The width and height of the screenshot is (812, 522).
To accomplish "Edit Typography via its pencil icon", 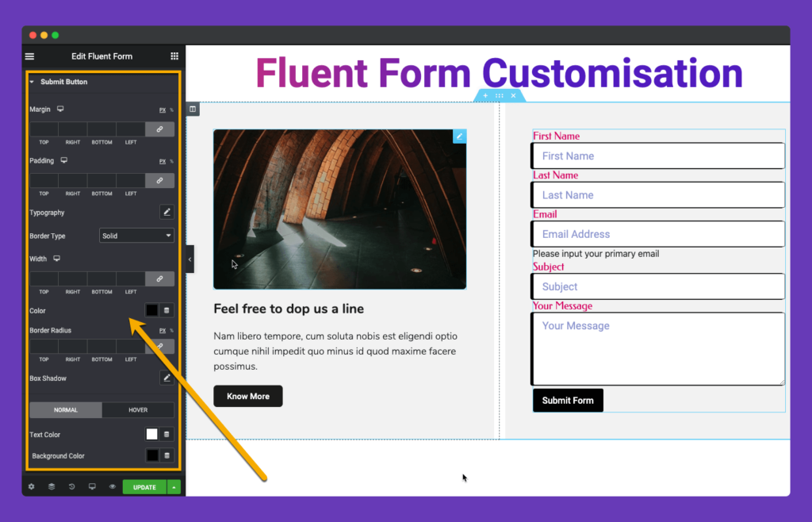I will (x=167, y=212).
